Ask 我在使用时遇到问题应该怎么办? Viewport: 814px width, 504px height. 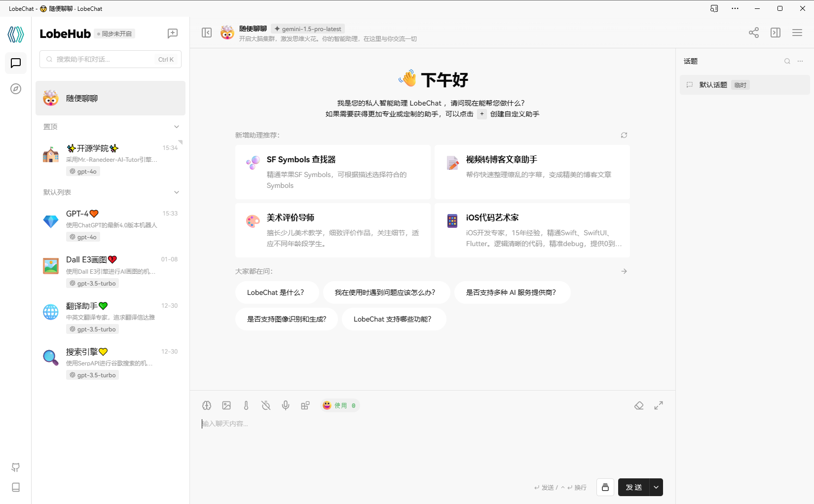point(386,292)
